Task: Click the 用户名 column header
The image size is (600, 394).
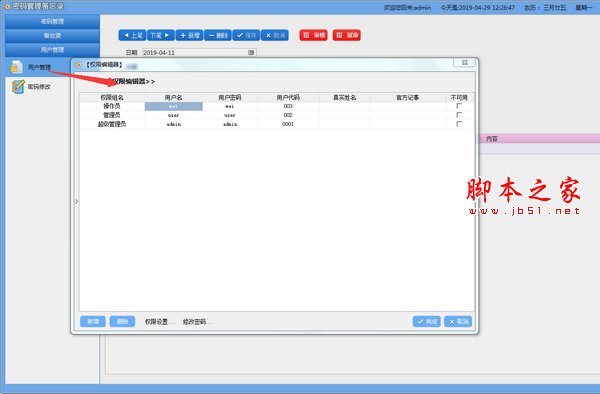Action: click(x=173, y=98)
